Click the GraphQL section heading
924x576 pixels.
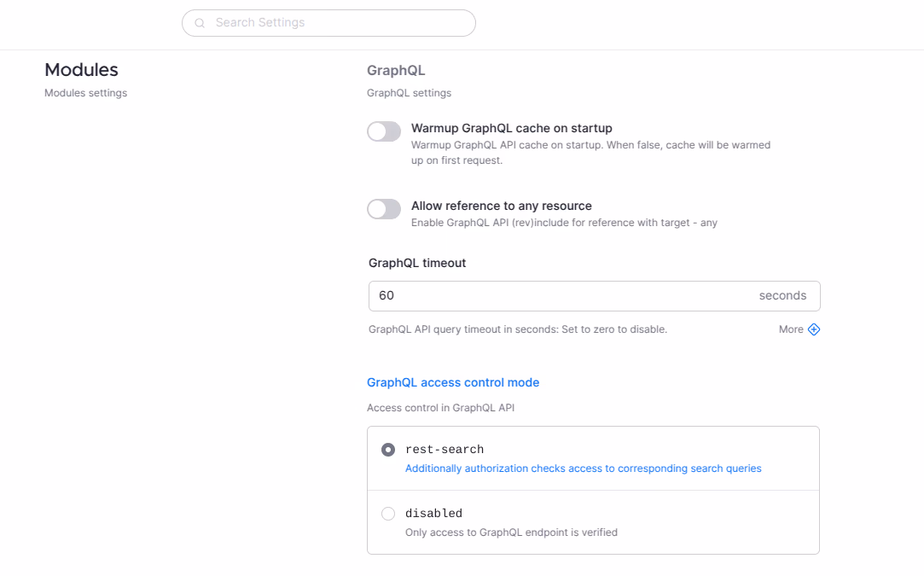(x=396, y=70)
